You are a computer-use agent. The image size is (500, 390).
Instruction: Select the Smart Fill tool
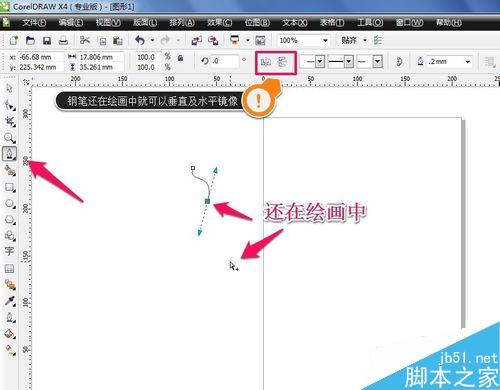coord(10,171)
